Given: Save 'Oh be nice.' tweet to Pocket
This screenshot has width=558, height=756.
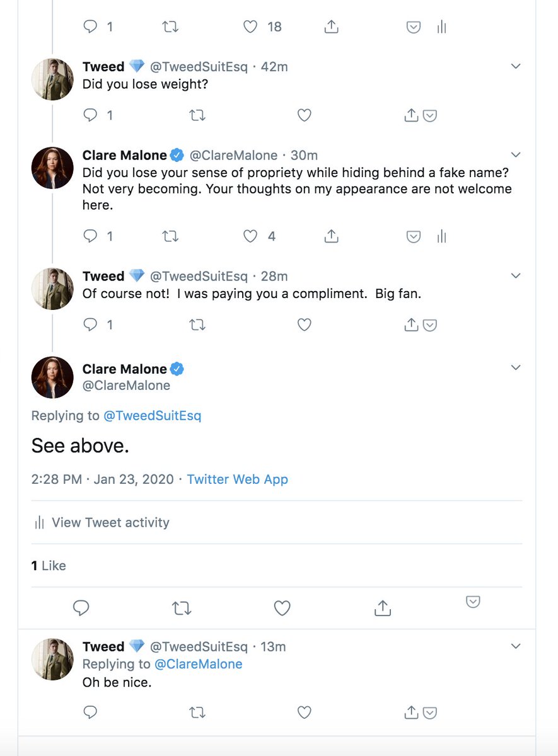Looking at the screenshot, I should click(x=430, y=713).
